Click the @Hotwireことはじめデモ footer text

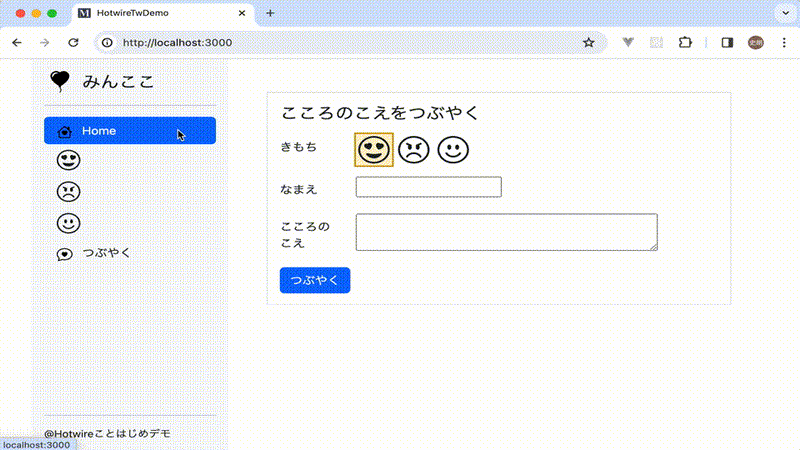pos(107,433)
